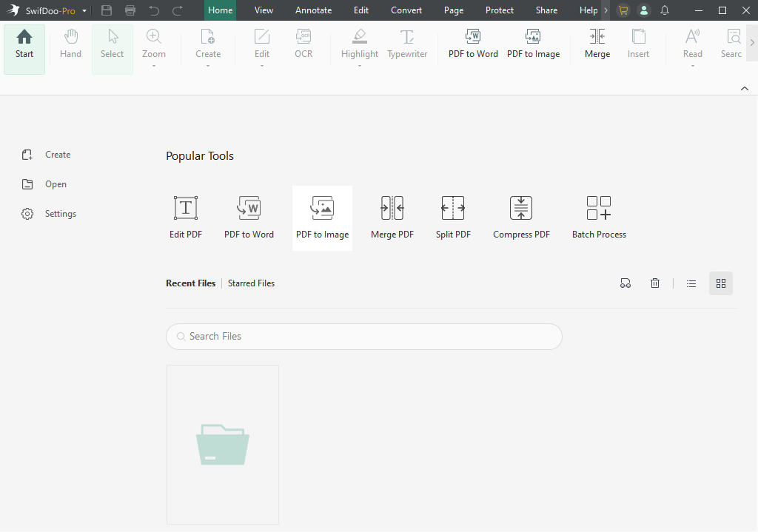Expand Edit tool dropdown arrow
The image size is (758, 532).
(262, 66)
